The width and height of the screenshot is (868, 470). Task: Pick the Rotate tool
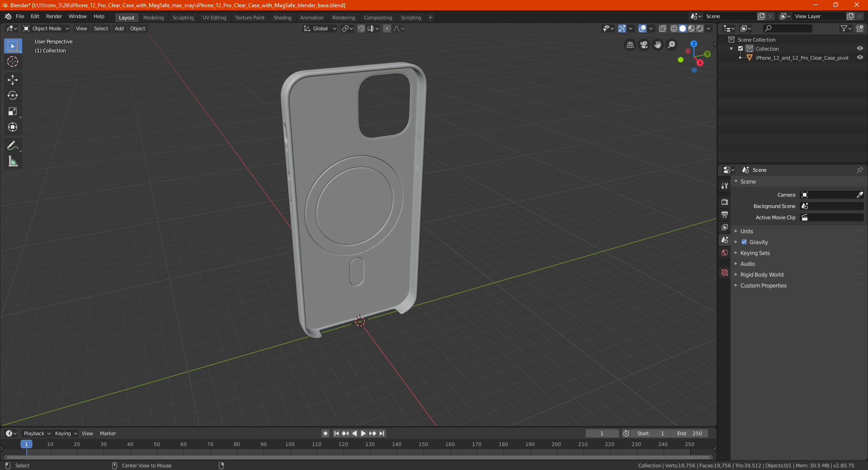point(13,95)
